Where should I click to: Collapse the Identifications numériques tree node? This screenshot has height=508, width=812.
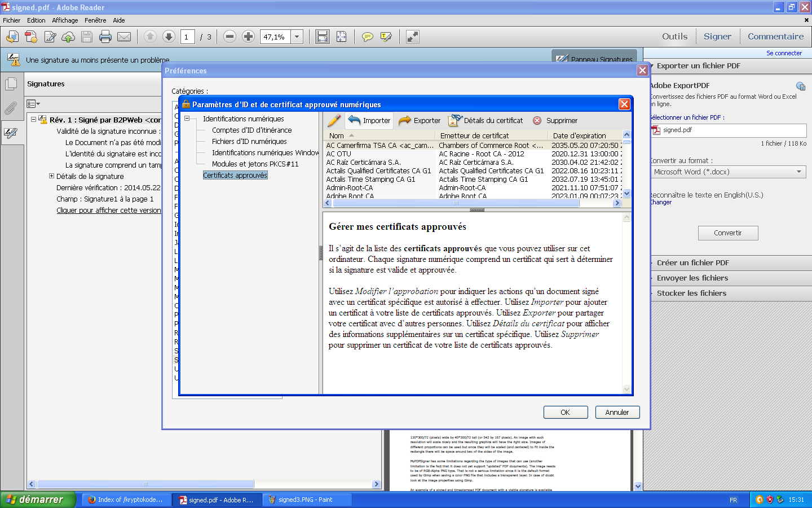187,119
